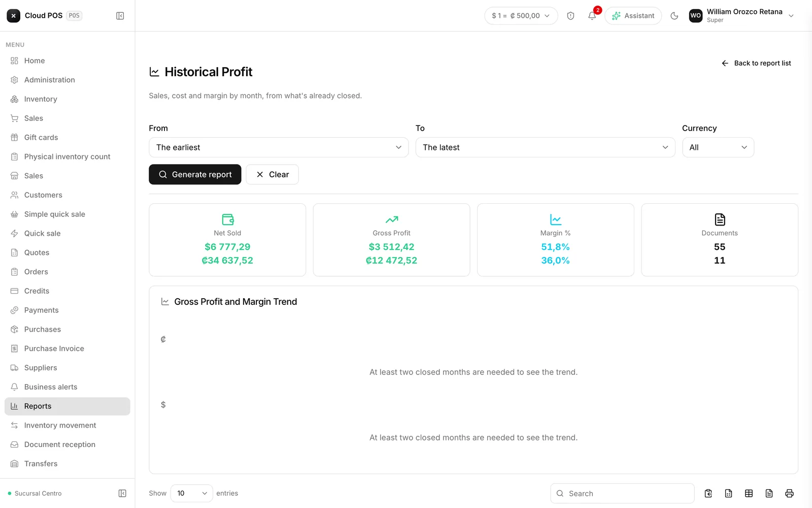812x508 pixels.
Task: Click the print icon
Action: click(789, 493)
